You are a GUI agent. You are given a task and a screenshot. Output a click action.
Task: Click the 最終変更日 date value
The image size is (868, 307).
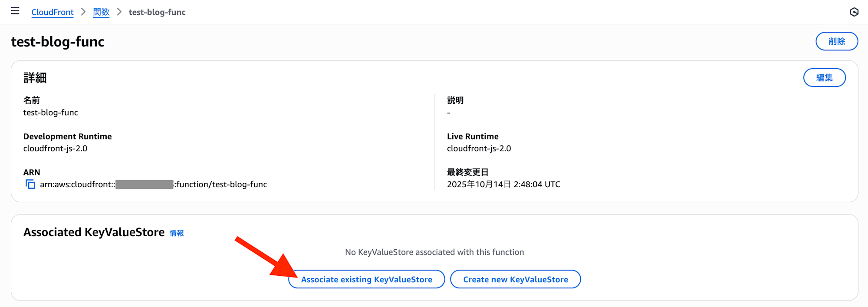pos(503,185)
